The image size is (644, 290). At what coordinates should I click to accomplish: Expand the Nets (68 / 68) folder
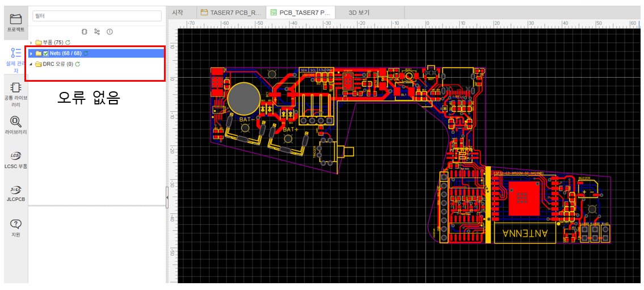[x=31, y=53]
